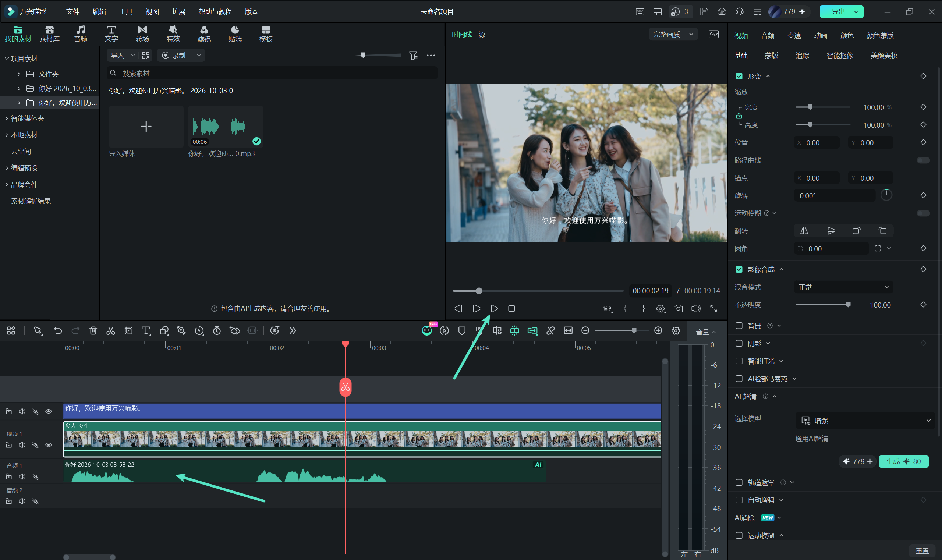Open the 特效 effects panel
Viewport: 942px width, 560px height.
pyautogui.click(x=173, y=34)
